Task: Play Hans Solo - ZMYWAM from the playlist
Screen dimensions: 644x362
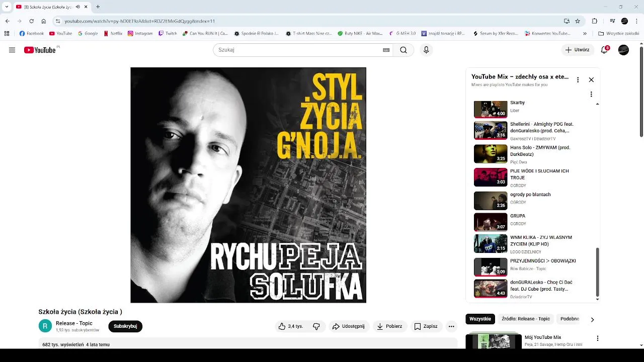Action: (533, 154)
